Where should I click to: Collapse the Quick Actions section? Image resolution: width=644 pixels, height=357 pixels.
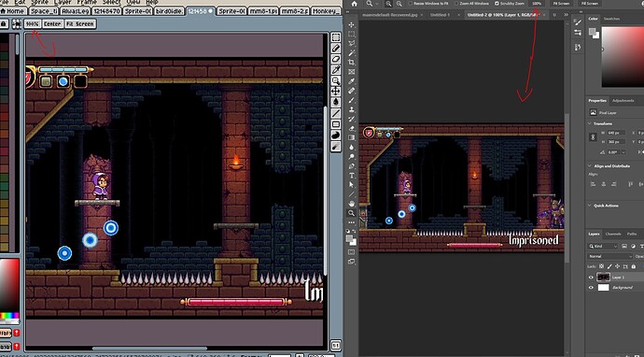point(590,206)
